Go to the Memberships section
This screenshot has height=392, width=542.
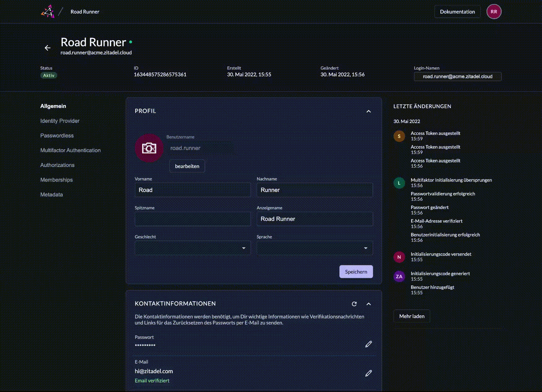click(x=56, y=180)
